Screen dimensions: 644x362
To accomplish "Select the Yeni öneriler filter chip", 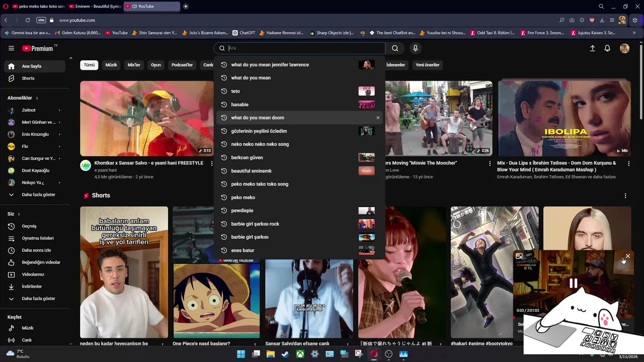I will click(428, 65).
